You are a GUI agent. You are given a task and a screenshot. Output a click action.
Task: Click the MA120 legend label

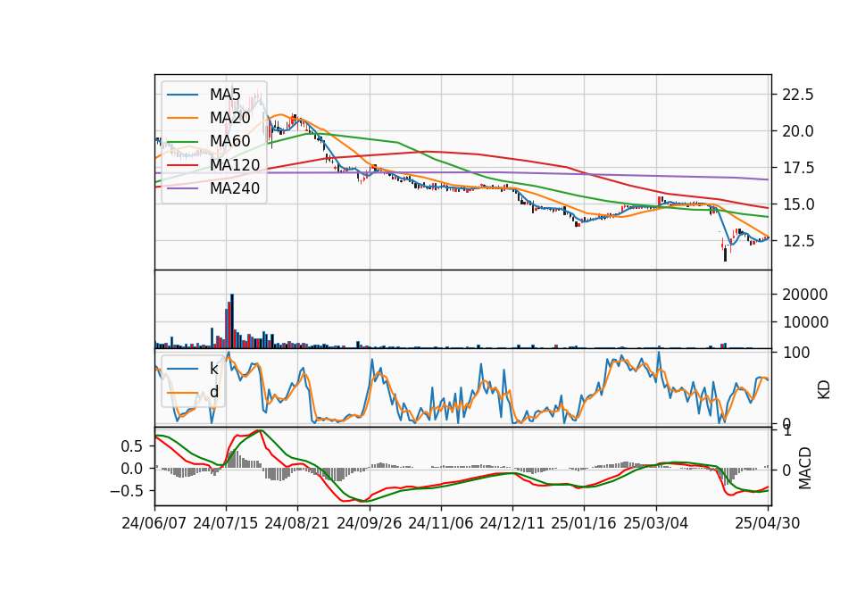tap(235, 165)
